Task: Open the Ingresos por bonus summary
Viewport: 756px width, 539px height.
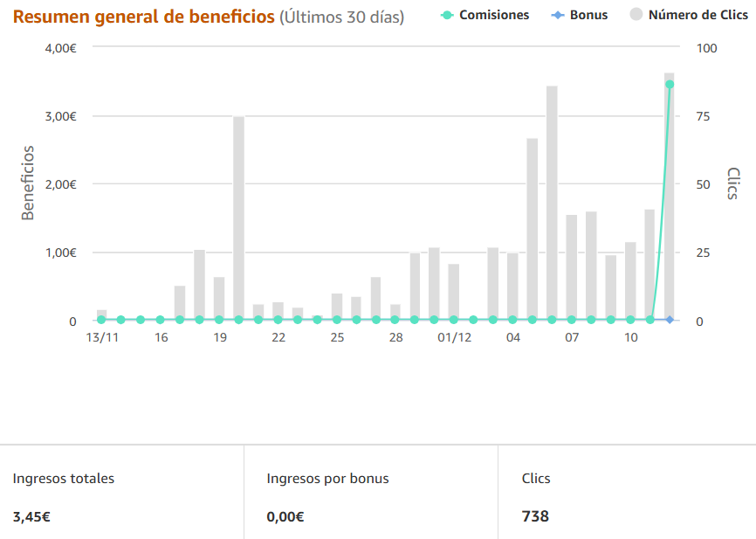Action: pyautogui.click(x=371, y=492)
